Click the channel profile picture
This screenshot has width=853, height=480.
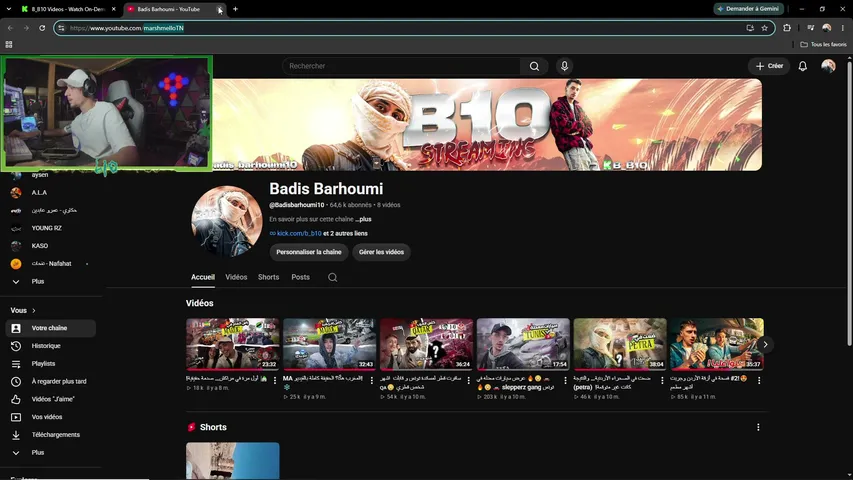click(x=226, y=221)
